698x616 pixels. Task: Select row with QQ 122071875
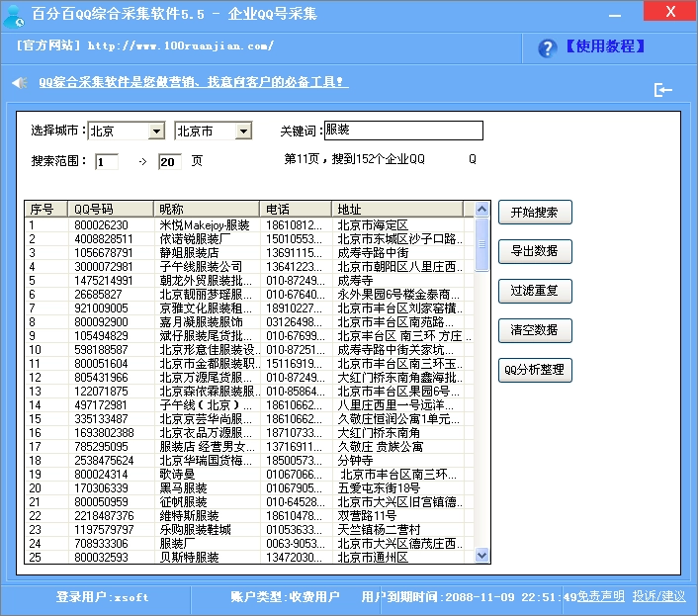[x=249, y=392]
